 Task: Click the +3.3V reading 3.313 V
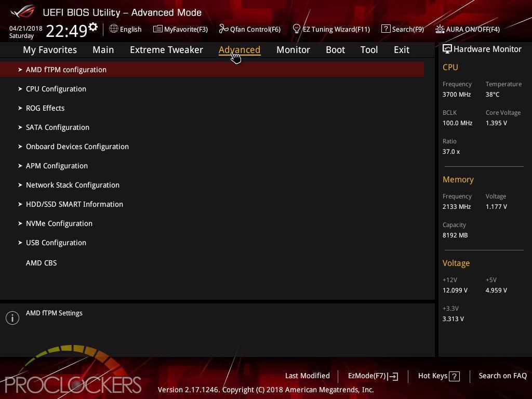pyautogui.click(x=453, y=318)
